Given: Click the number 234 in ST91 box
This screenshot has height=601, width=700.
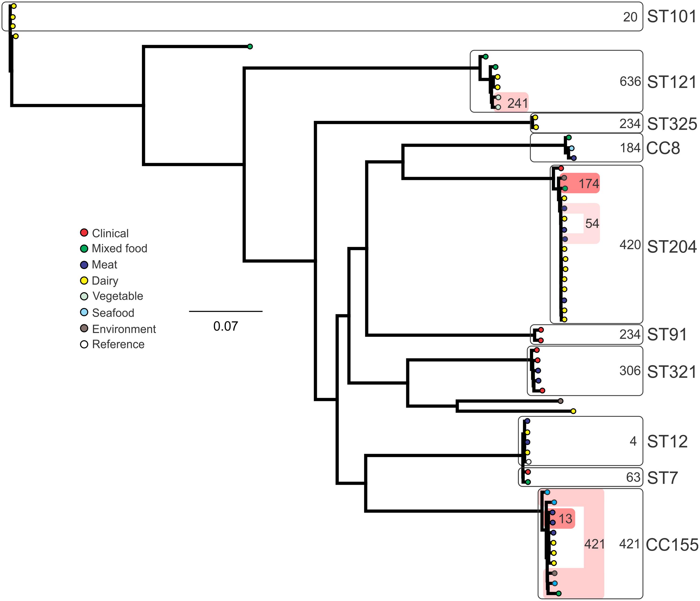Looking at the screenshot, I should tap(630, 334).
